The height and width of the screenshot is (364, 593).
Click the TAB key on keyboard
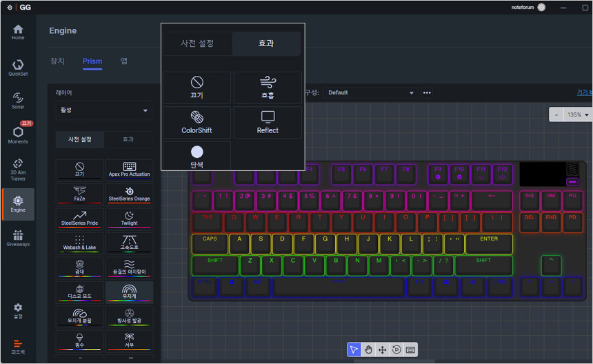[x=208, y=223]
